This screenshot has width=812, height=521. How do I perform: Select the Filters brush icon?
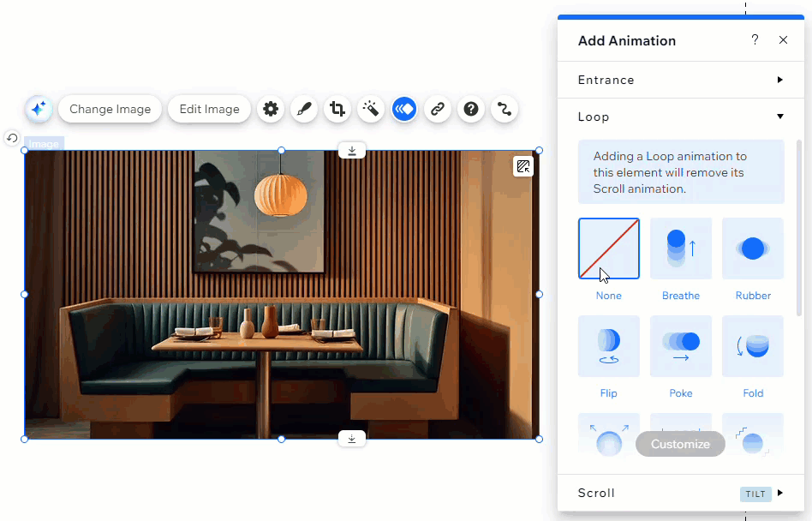pyautogui.click(x=304, y=109)
